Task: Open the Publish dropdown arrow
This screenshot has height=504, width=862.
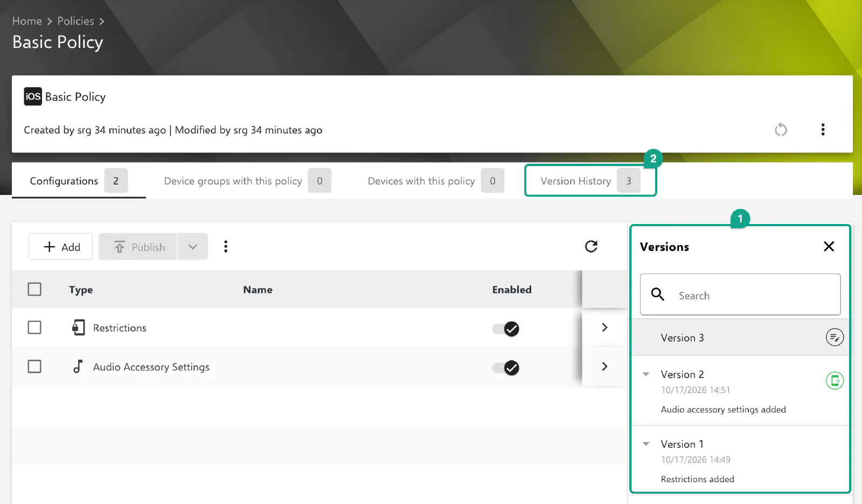Action: tap(193, 247)
